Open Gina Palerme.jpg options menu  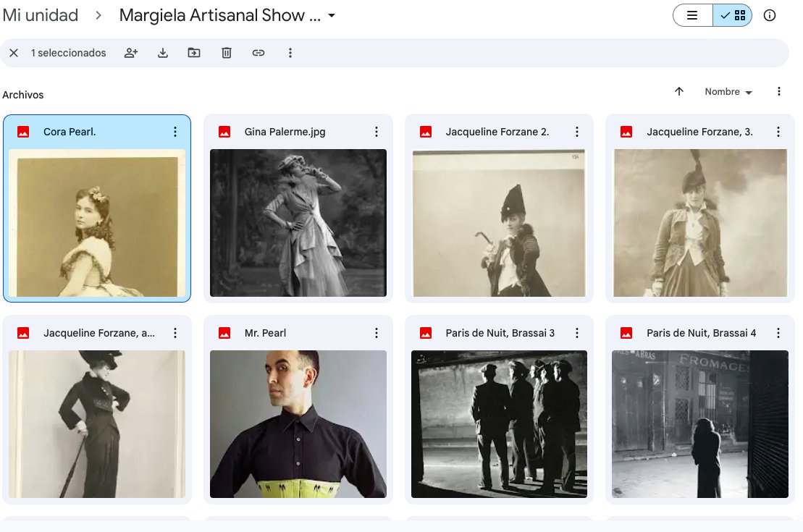click(377, 132)
